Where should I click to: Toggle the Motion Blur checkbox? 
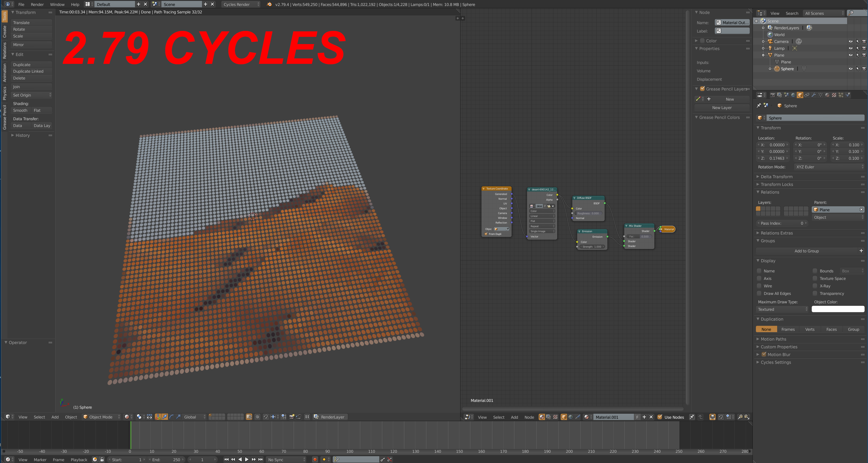pos(764,354)
